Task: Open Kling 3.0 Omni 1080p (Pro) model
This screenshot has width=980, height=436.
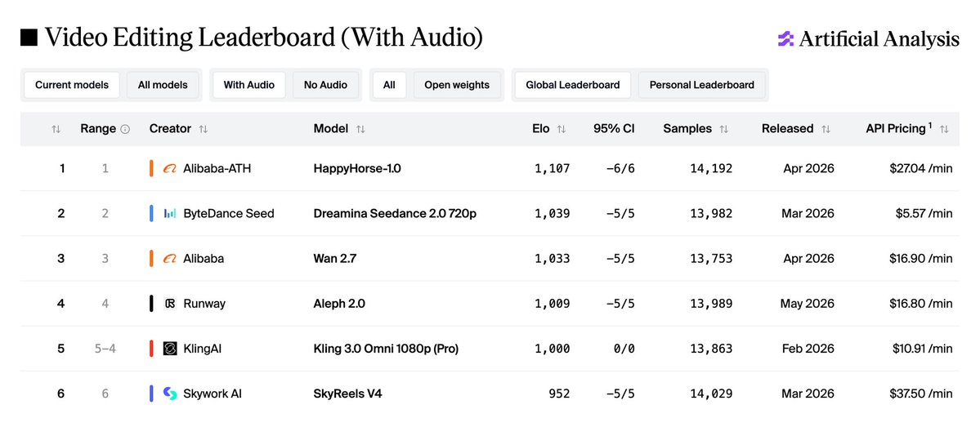Action: (x=387, y=349)
